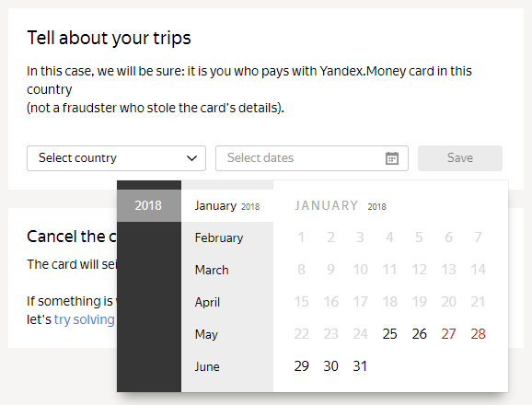Click the Save button
Viewport: 532px width, 405px height.
[x=460, y=158]
